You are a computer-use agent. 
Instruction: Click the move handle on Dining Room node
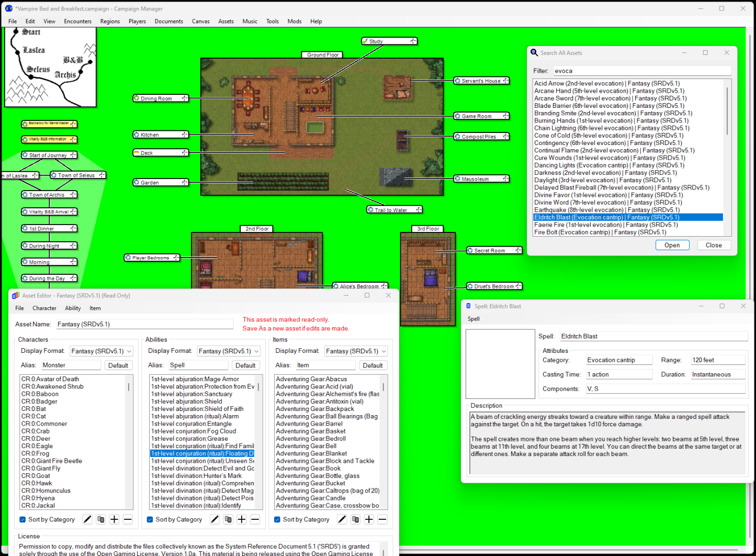185,98
